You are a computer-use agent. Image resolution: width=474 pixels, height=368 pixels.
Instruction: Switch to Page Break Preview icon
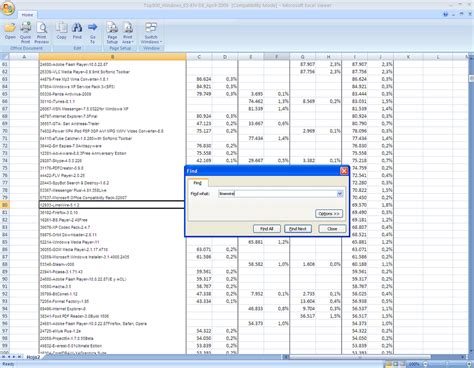point(403,364)
